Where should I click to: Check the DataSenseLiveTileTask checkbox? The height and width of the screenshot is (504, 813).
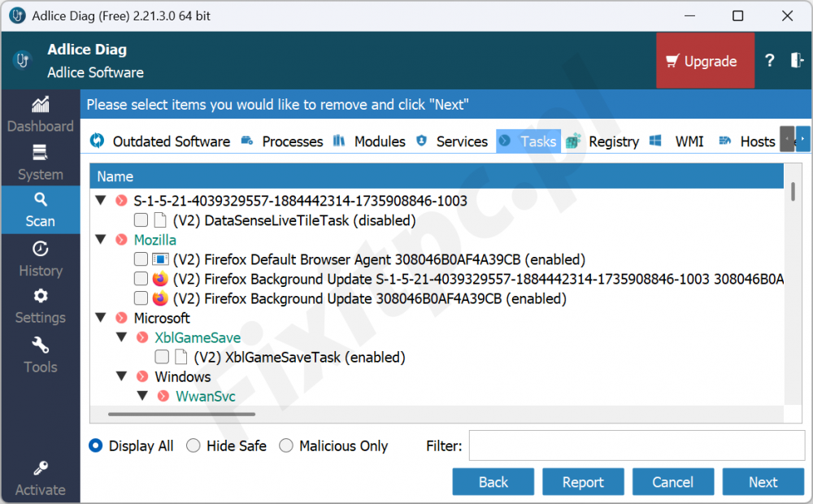(141, 220)
